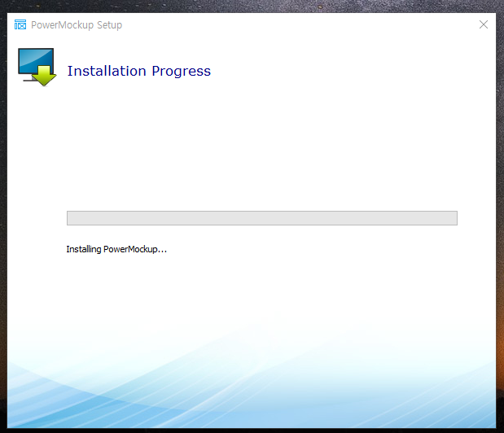
Task: Click the 'Installation Progress' heading
Action: pyautogui.click(x=139, y=71)
